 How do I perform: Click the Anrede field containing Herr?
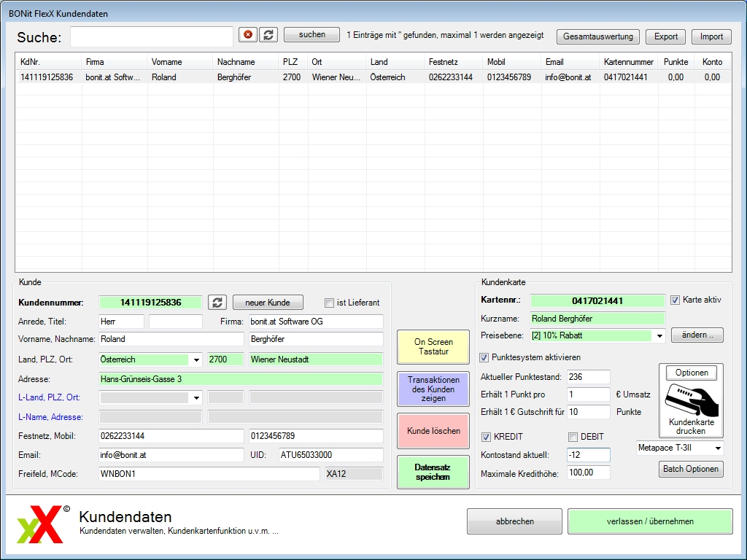[x=122, y=322]
